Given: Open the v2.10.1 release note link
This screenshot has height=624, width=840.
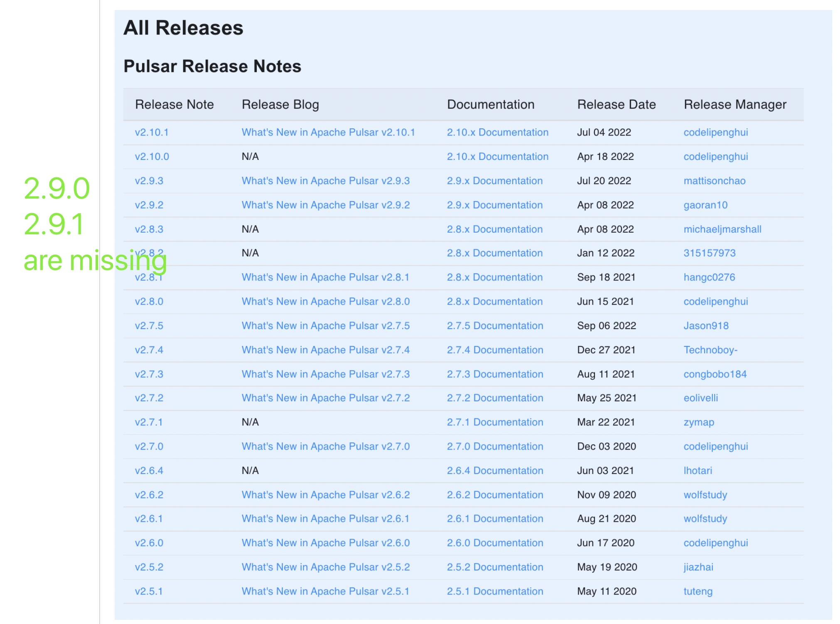Looking at the screenshot, I should 152,133.
